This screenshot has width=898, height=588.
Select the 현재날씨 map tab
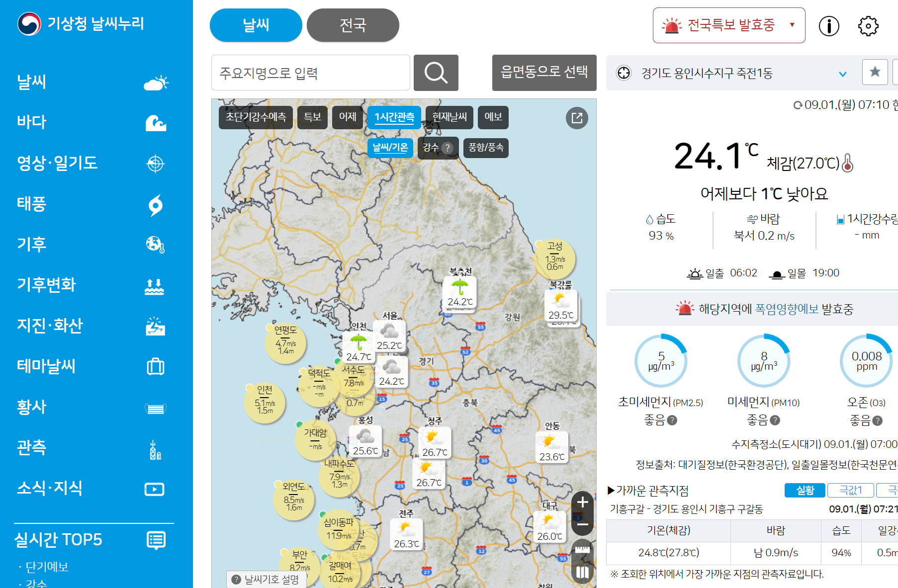(x=449, y=117)
